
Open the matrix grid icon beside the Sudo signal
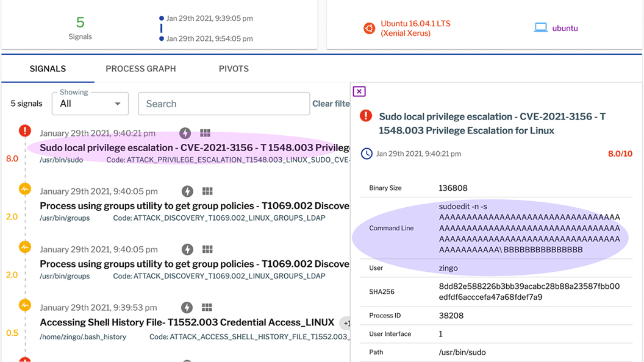(205, 133)
